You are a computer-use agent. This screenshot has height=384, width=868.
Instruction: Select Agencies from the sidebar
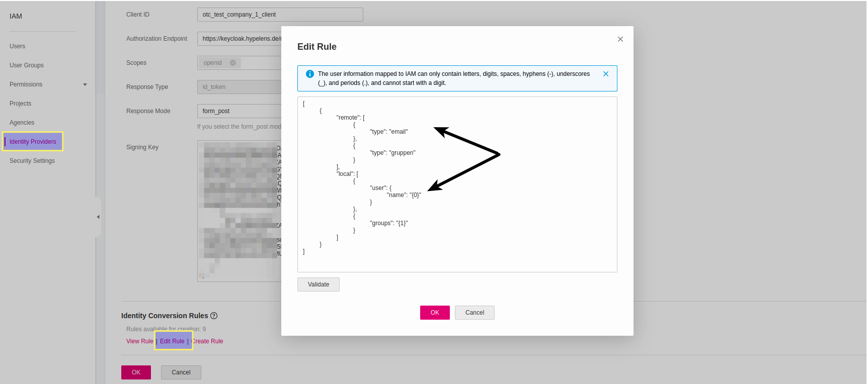[22, 123]
